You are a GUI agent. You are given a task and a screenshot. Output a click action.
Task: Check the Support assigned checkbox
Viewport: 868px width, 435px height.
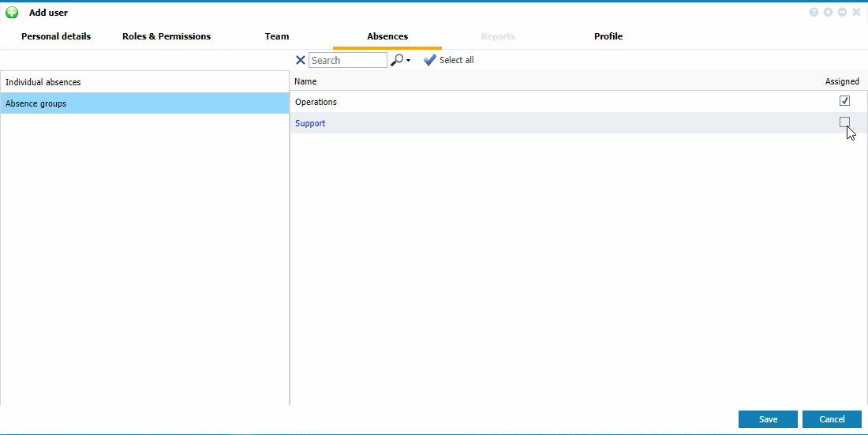click(844, 122)
